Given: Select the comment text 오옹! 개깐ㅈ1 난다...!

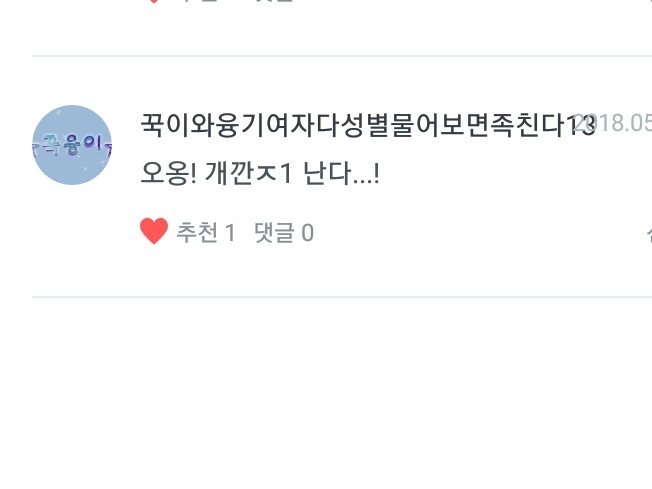Looking at the screenshot, I should pyautogui.click(x=260, y=173).
